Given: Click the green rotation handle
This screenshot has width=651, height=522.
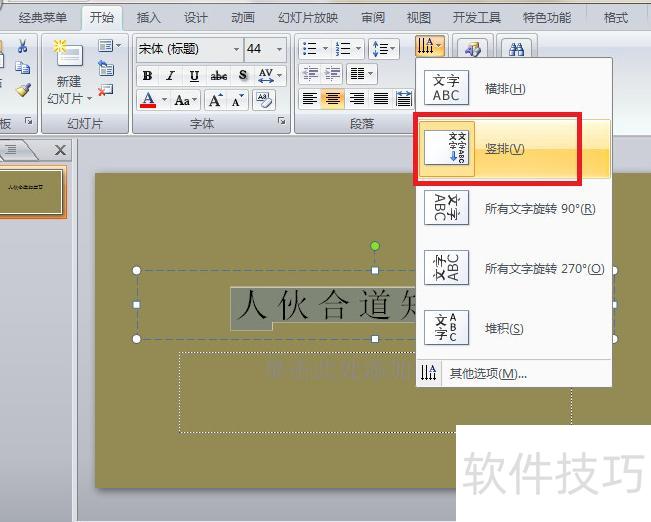Looking at the screenshot, I should 374,246.
